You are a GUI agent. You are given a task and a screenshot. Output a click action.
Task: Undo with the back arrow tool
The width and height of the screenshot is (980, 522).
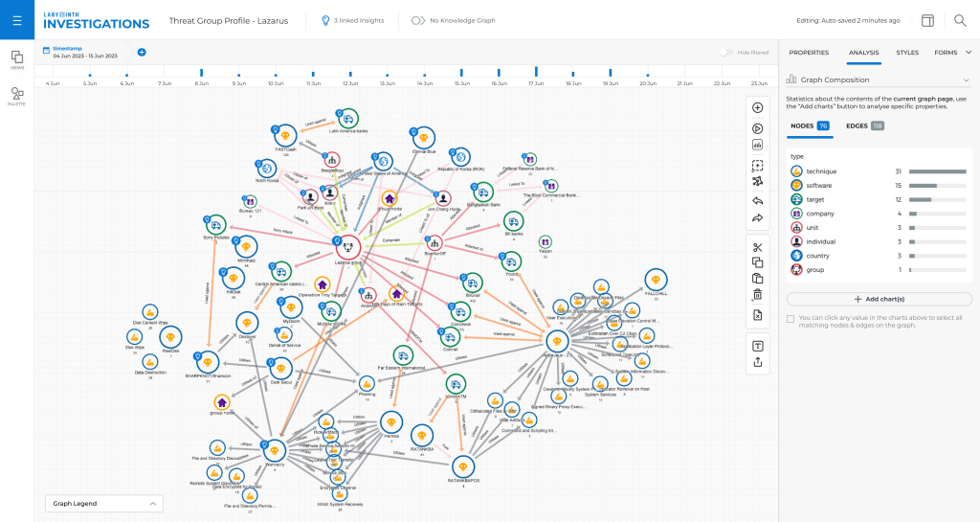[758, 201]
